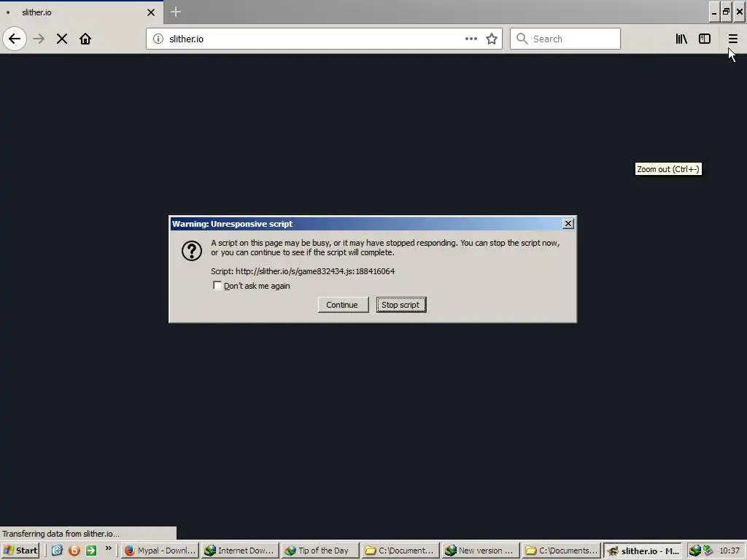The height and width of the screenshot is (560, 747).
Task: Close the slither.io tab
Action: coord(151,12)
